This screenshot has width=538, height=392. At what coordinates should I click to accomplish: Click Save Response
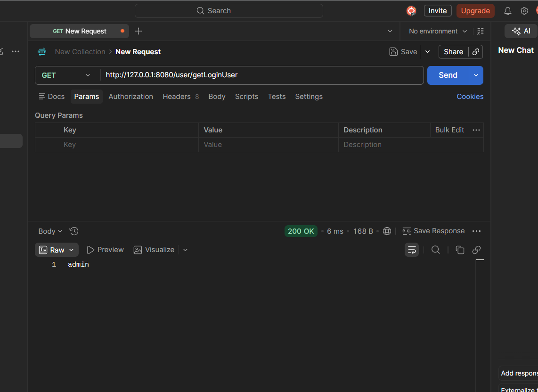pos(439,231)
